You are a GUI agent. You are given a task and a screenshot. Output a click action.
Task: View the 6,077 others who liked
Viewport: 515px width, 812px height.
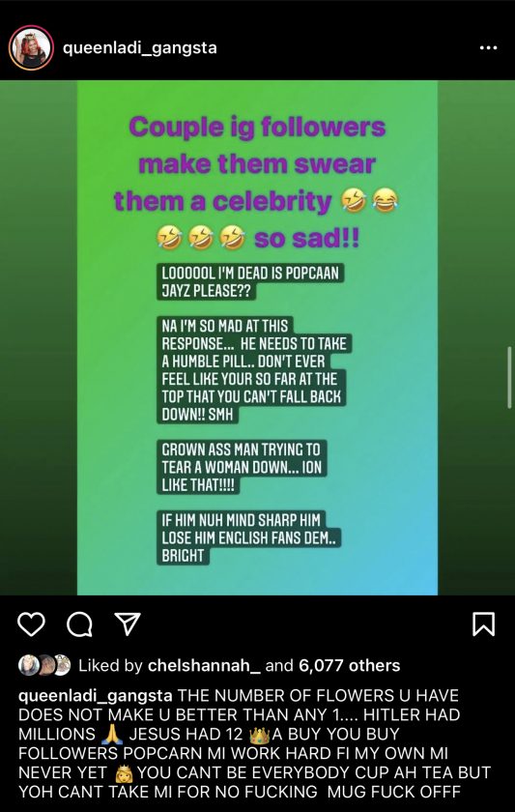coord(350,665)
